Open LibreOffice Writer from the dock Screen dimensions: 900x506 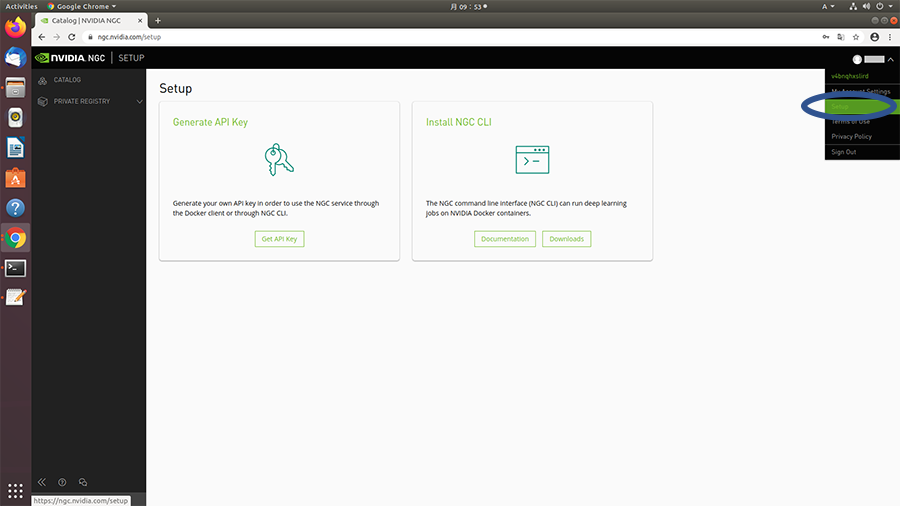pyautogui.click(x=15, y=148)
